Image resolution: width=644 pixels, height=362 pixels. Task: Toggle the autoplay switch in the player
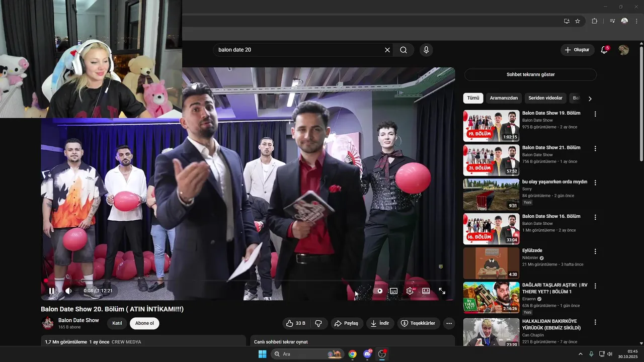point(377,291)
